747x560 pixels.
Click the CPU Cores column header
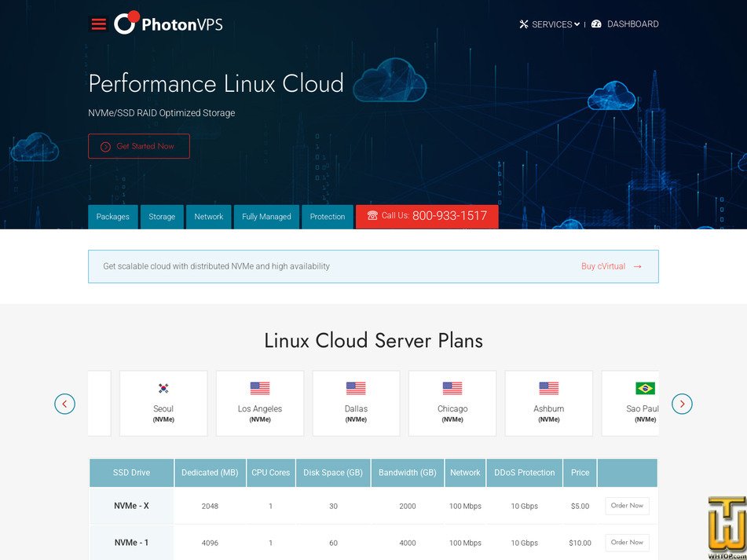point(270,473)
